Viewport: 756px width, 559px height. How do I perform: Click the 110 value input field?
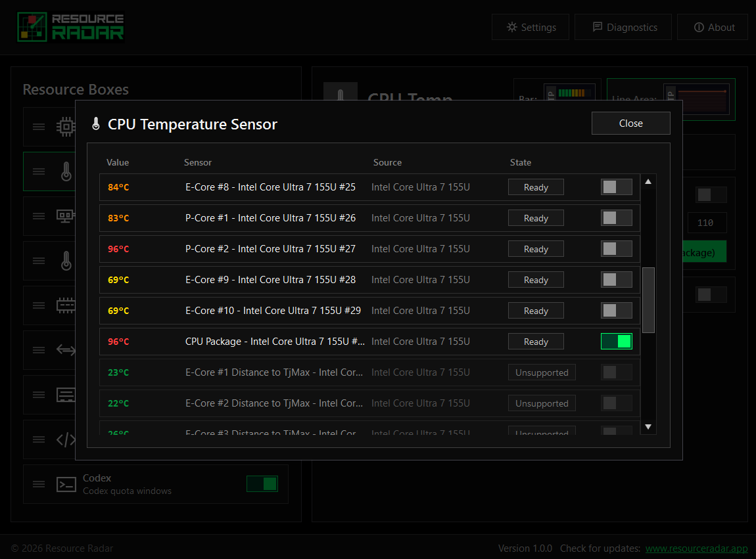pyautogui.click(x=706, y=223)
